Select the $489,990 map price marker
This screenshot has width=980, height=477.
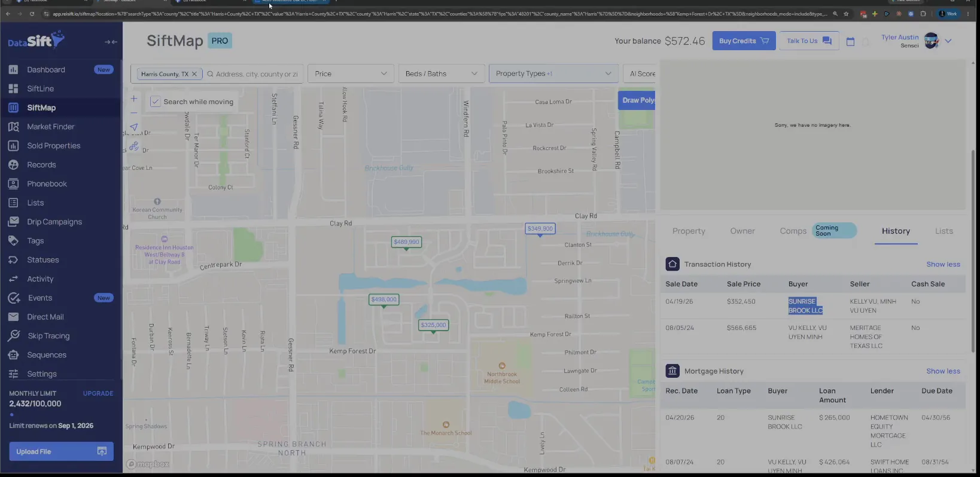point(406,242)
